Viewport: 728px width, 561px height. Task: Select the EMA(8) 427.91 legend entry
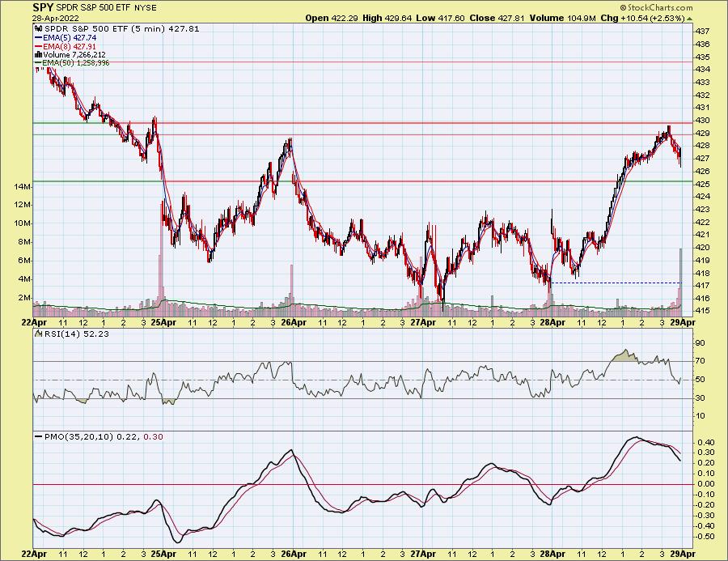70,47
